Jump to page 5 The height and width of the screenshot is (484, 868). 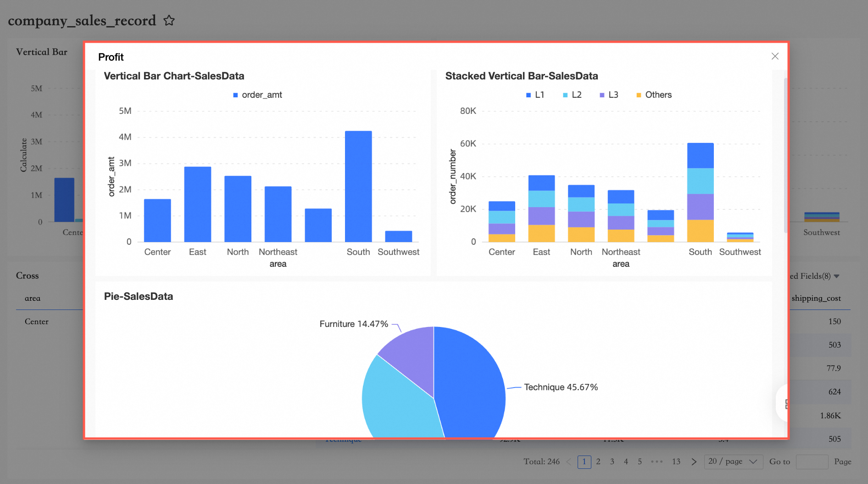tap(640, 461)
